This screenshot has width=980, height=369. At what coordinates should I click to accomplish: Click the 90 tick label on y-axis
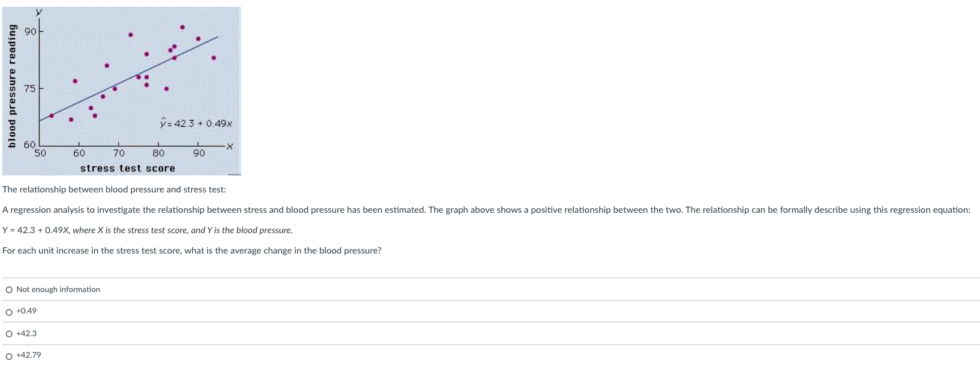point(30,31)
